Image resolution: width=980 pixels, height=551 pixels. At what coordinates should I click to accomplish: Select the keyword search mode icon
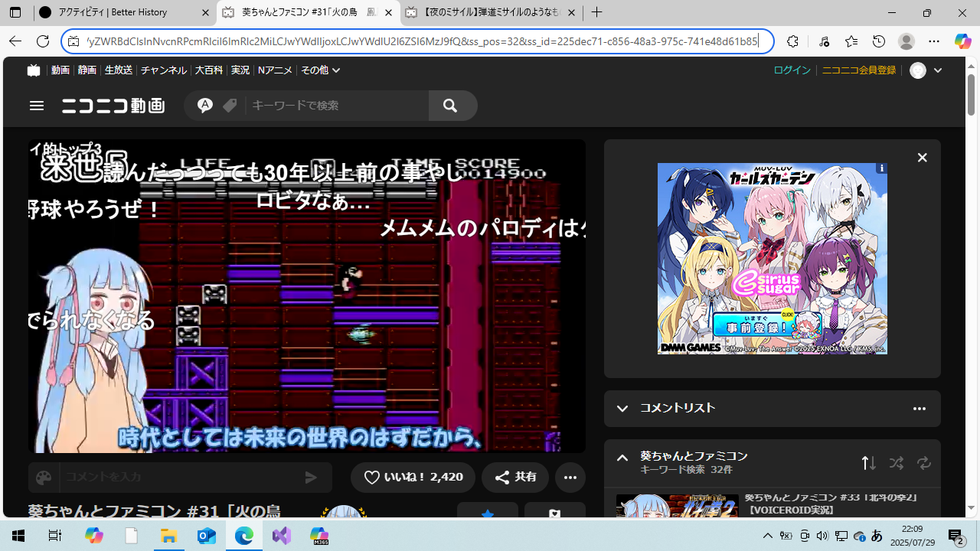(204, 106)
